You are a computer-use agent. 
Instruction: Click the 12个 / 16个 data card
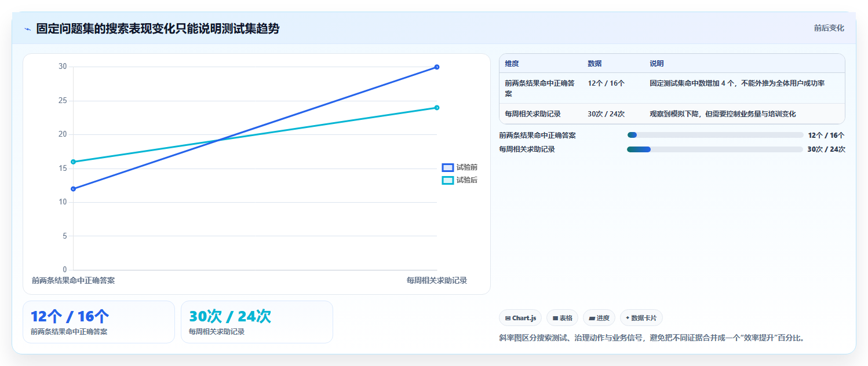point(99,322)
